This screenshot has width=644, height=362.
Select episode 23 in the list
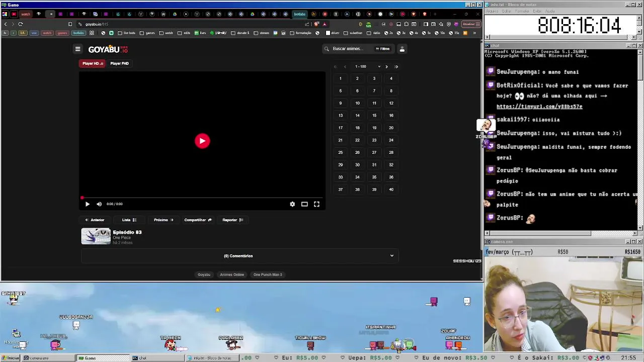(374, 140)
